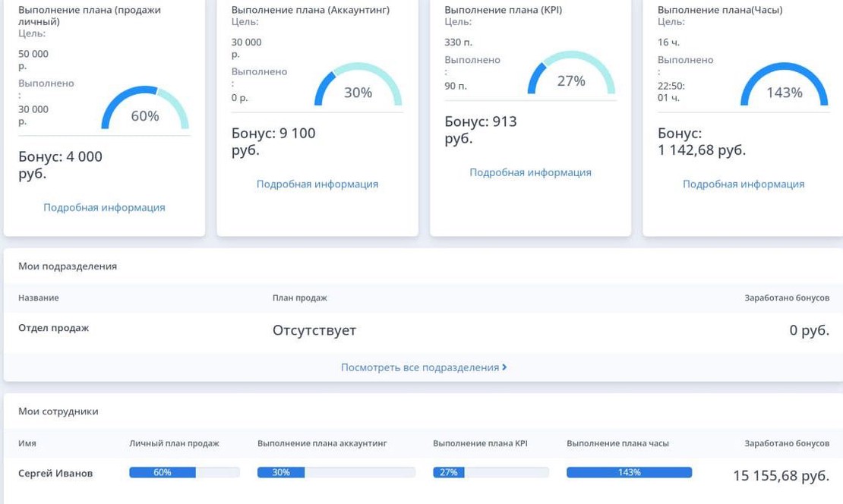This screenshot has width=843, height=504.
Task: Click the Название column header
Action: pyautogui.click(x=39, y=298)
